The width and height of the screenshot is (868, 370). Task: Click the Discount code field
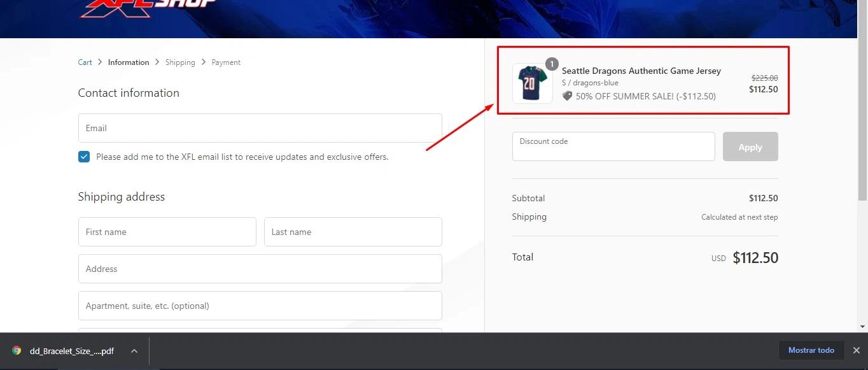pos(613,146)
